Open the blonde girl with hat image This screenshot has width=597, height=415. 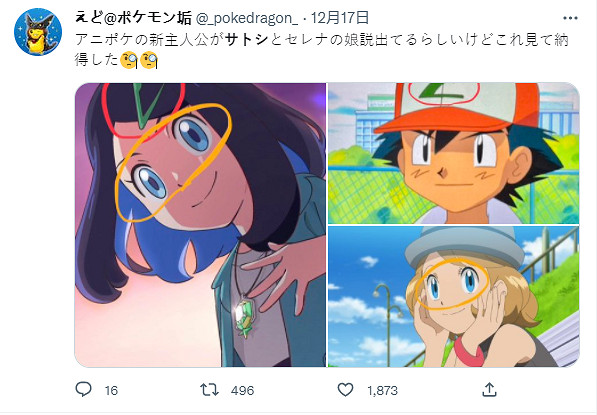pos(453,297)
